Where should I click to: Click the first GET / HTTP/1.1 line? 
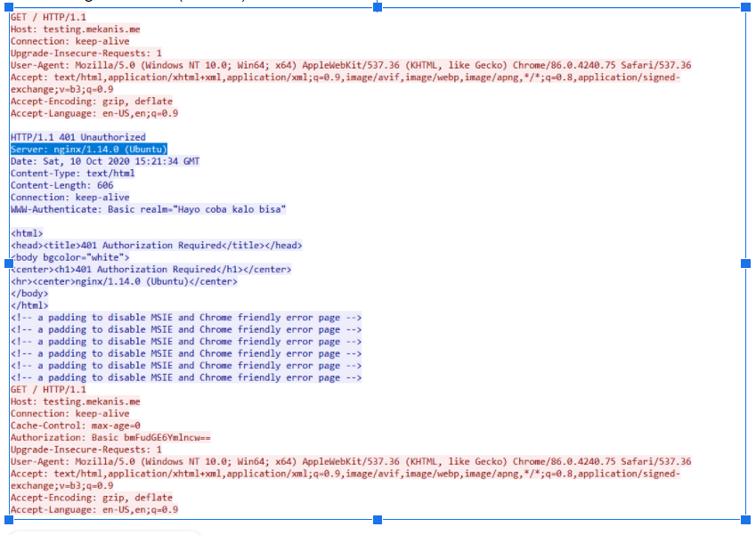point(48,17)
